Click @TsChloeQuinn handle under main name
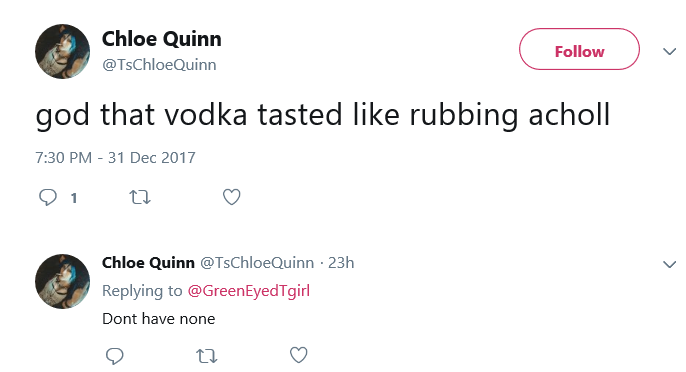 [x=159, y=64]
